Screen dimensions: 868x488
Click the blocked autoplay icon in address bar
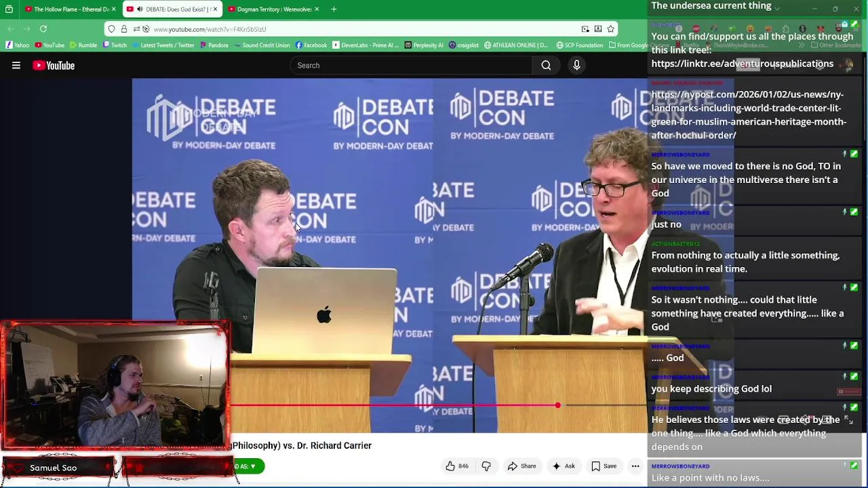[146, 29]
